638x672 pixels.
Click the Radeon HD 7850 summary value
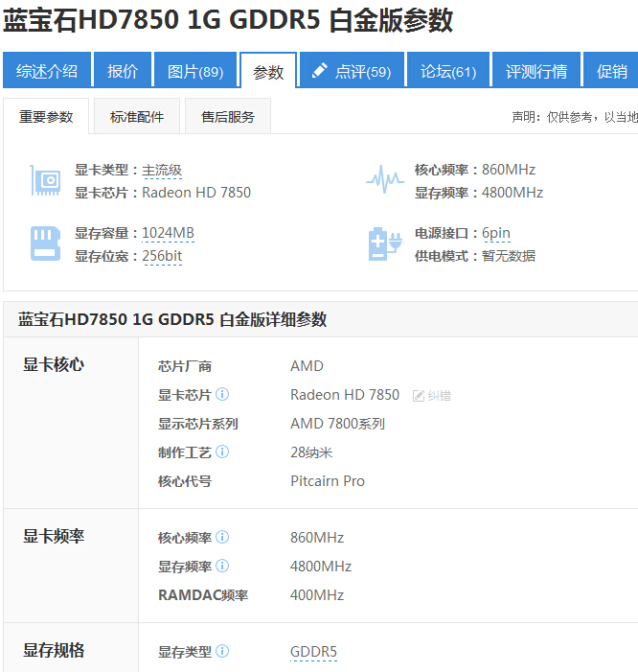(196, 193)
